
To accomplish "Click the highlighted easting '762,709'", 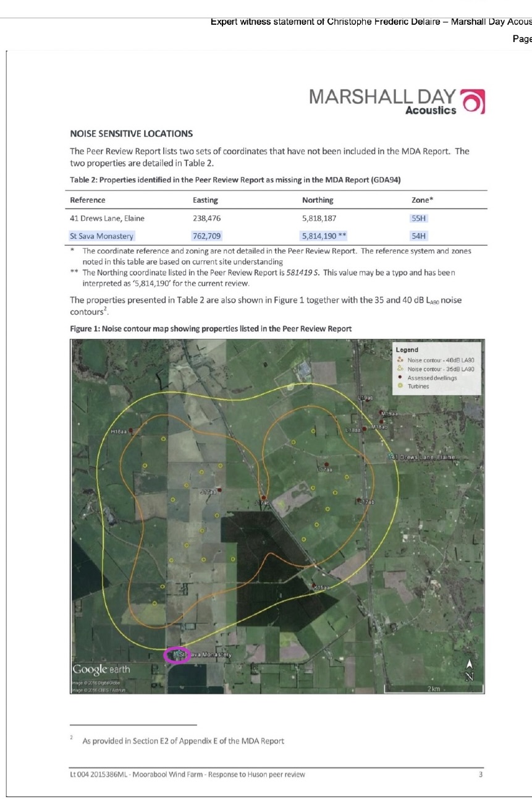I will pos(207,236).
